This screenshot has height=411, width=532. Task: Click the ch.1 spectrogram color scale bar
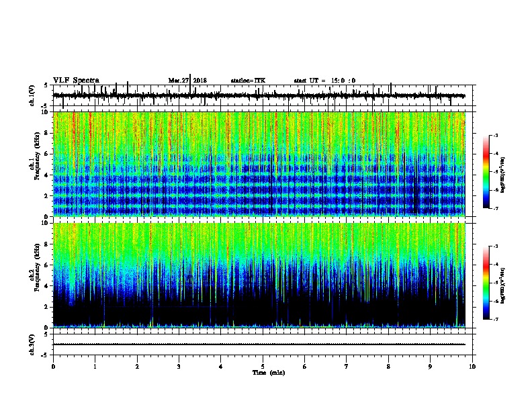(x=486, y=172)
